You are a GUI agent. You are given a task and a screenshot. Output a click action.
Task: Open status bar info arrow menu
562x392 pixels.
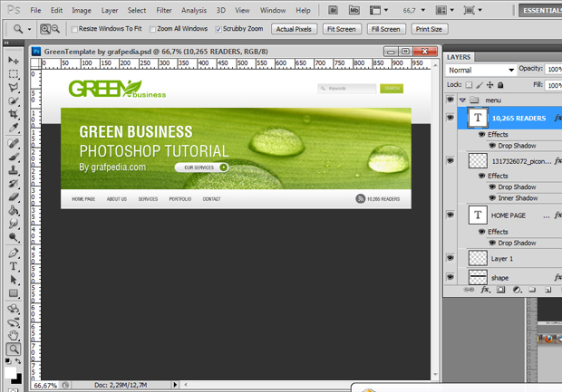coord(175,385)
